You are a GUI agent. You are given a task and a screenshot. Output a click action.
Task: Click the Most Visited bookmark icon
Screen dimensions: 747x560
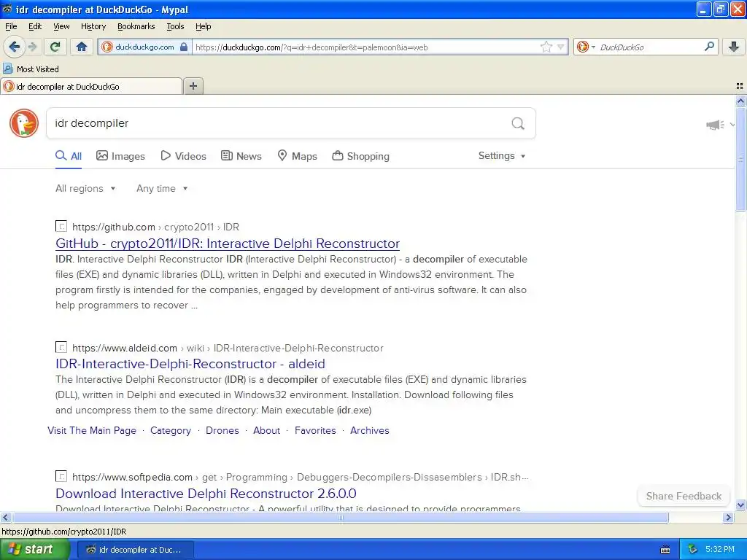pyautogui.click(x=7, y=69)
